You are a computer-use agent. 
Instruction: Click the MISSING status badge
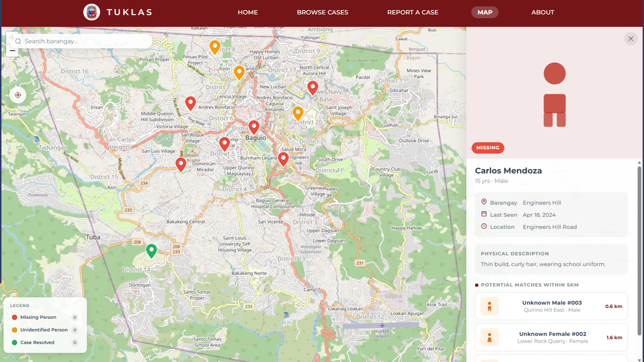pyautogui.click(x=488, y=147)
